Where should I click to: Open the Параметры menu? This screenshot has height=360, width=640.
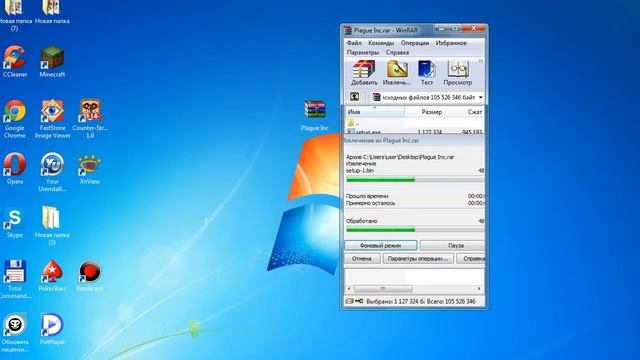363,52
